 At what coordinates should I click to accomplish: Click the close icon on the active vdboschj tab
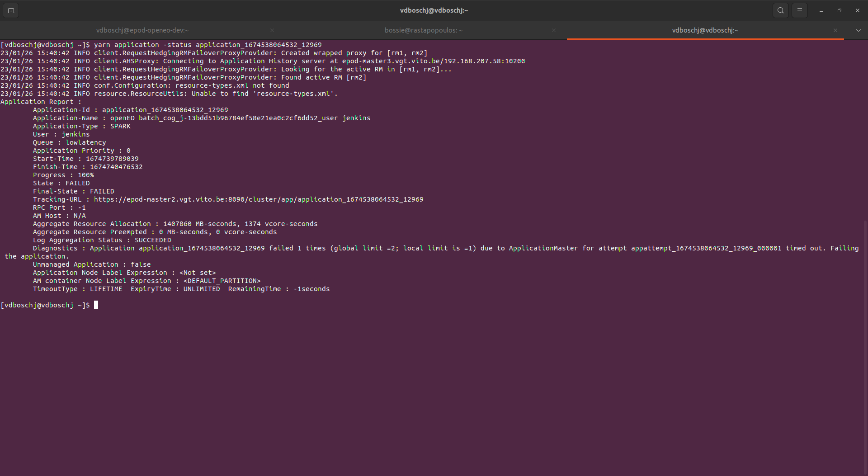click(835, 30)
